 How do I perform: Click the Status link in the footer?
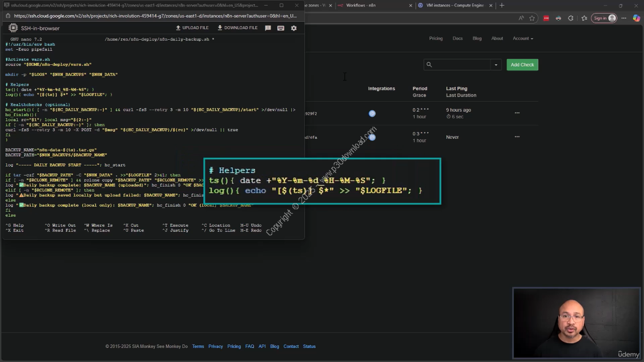[309, 346]
